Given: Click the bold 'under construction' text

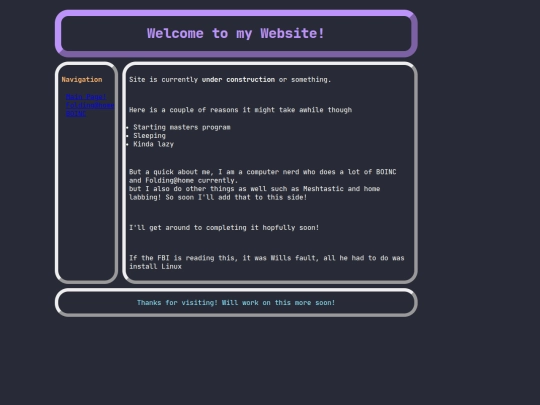Looking at the screenshot, I should click(x=238, y=80).
